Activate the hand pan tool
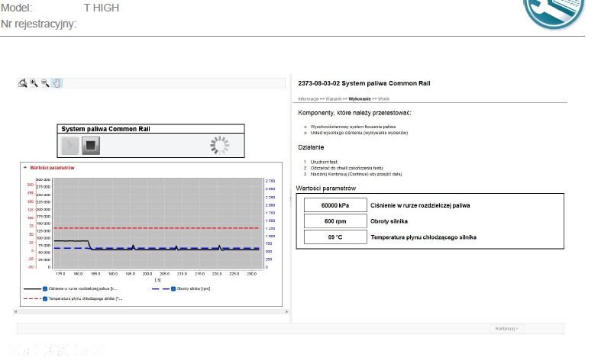The width and height of the screenshot is (614, 364). pos(57,83)
